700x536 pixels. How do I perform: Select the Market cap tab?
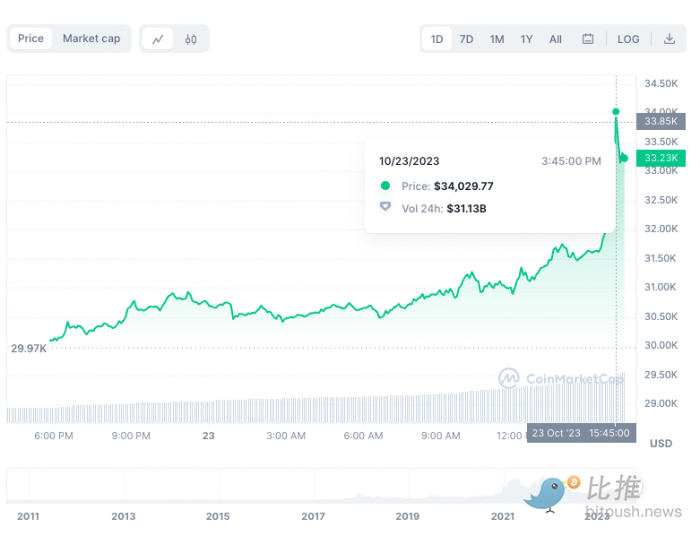(92, 38)
